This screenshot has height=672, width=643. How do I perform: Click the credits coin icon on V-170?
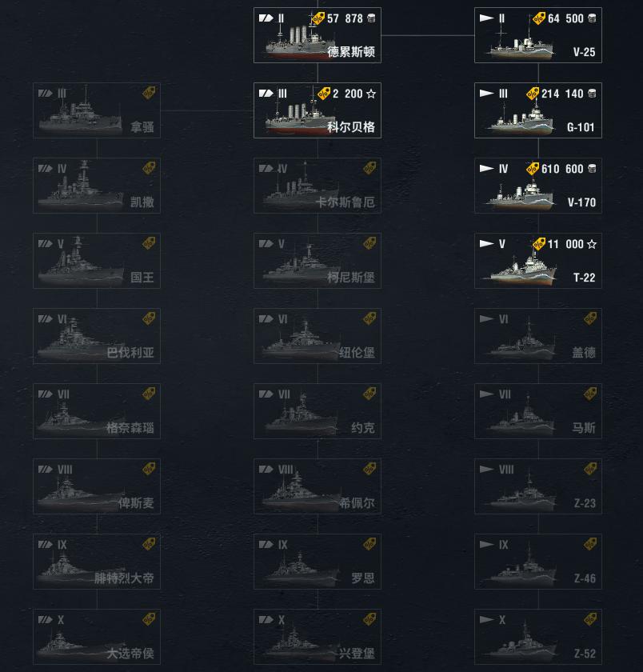click(593, 169)
